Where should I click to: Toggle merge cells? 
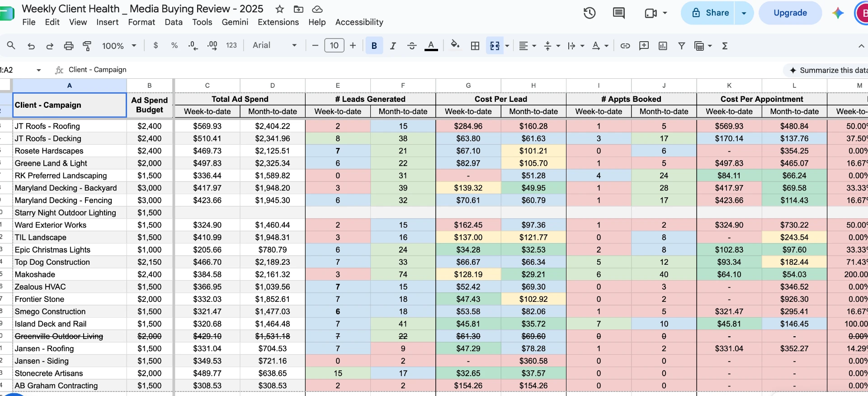pyautogui.click(x=495, y=46)
